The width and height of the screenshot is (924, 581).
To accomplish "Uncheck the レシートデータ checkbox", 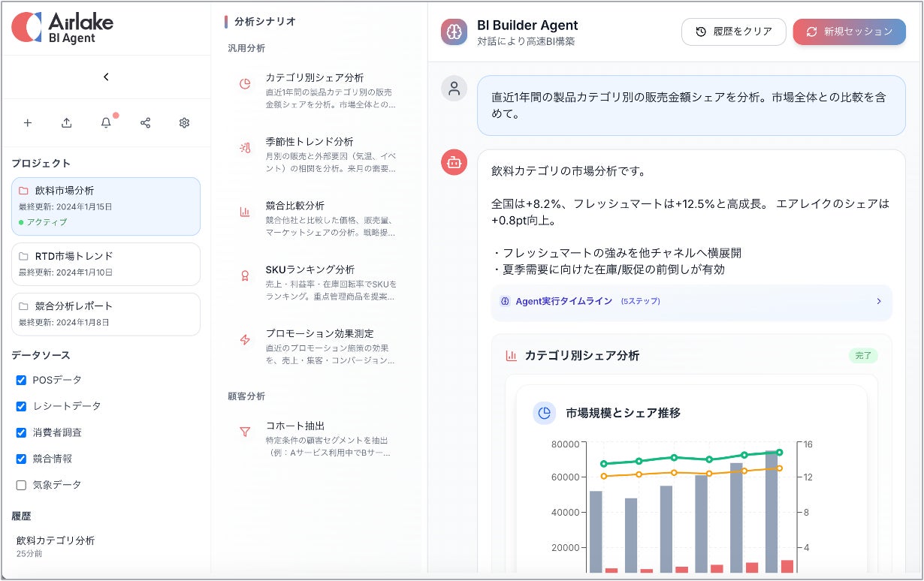I will [x=21, y=406].
